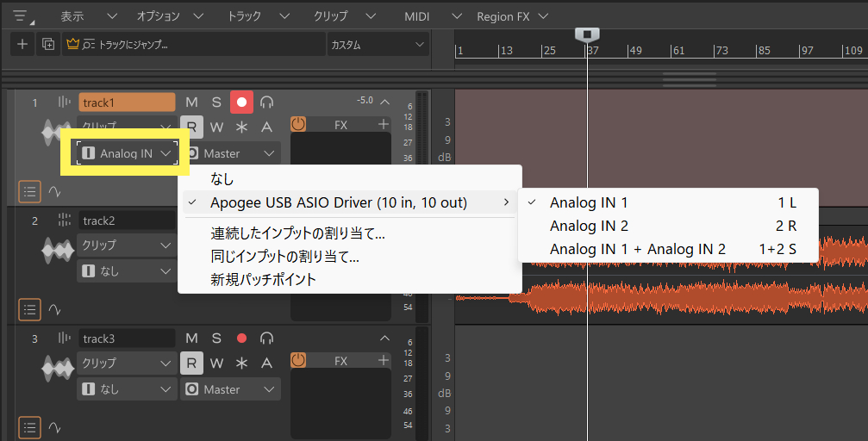Collapse track1 with the up chevron

point(384,102)
